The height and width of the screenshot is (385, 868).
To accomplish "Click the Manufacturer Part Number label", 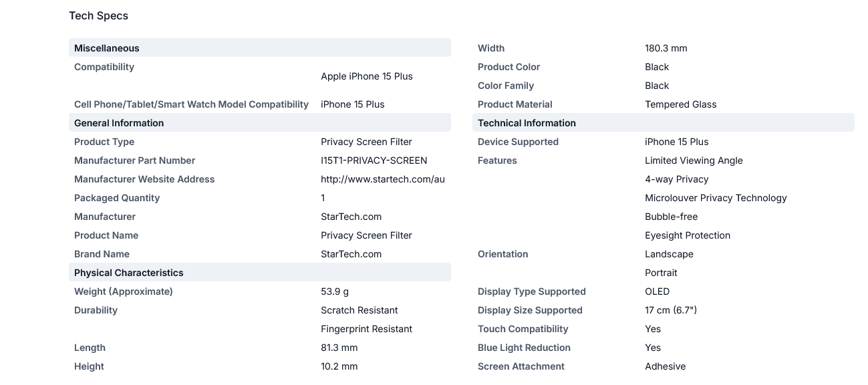I will pos(135,160).
